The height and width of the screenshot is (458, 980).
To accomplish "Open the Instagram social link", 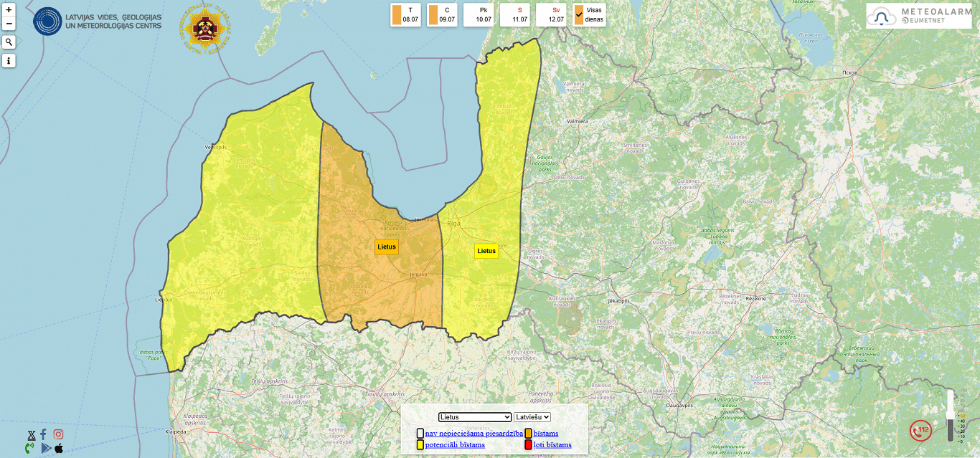I will [58, 434].
